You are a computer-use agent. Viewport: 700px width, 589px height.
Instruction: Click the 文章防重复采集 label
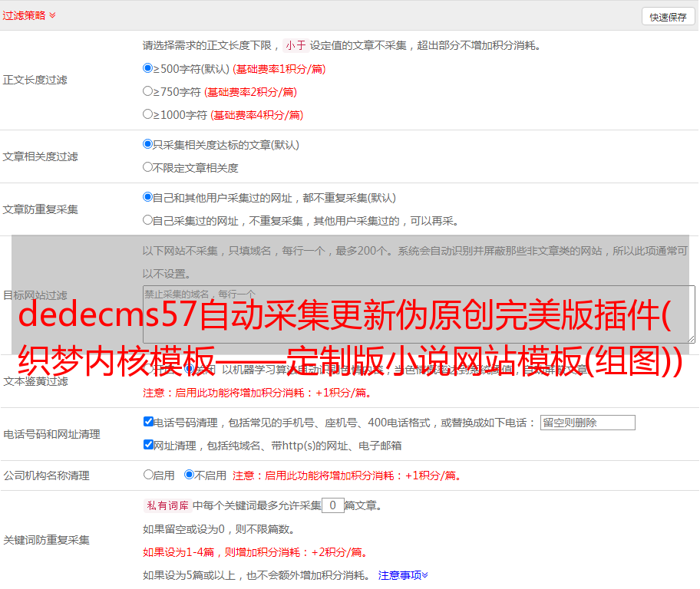tap(40, 209)
